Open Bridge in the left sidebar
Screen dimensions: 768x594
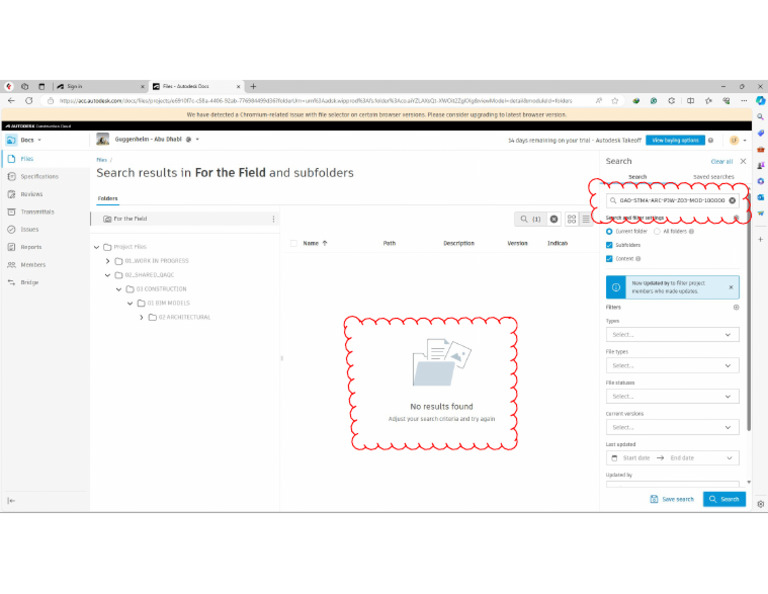coord(29,282)
